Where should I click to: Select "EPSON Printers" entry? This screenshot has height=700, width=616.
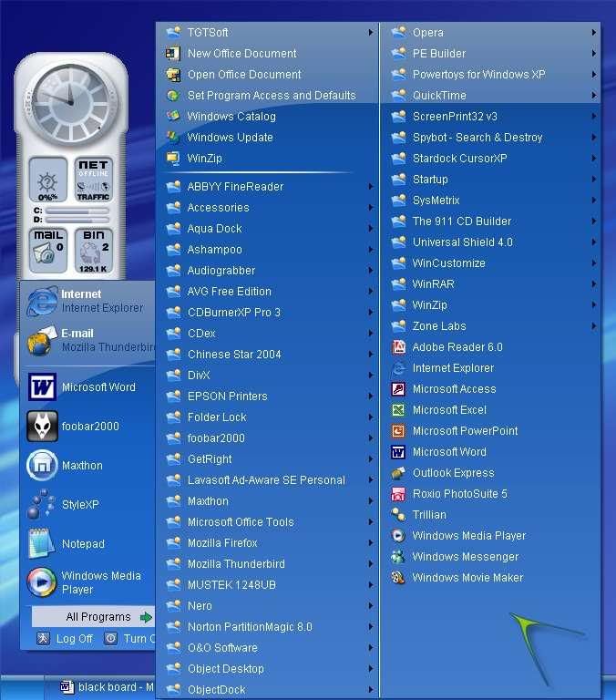pos(268,396)
